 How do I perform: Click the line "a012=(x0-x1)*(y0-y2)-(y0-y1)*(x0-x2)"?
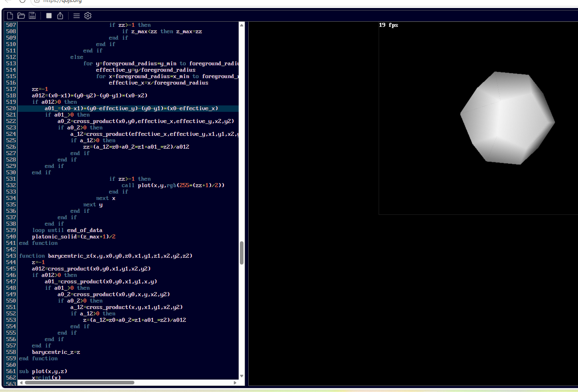pyautogui.click(x=89, y=95)
